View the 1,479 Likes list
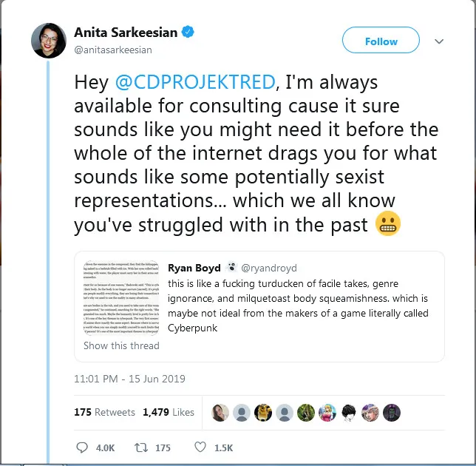This screenshot has width=476, height=466. pos(169,412)
